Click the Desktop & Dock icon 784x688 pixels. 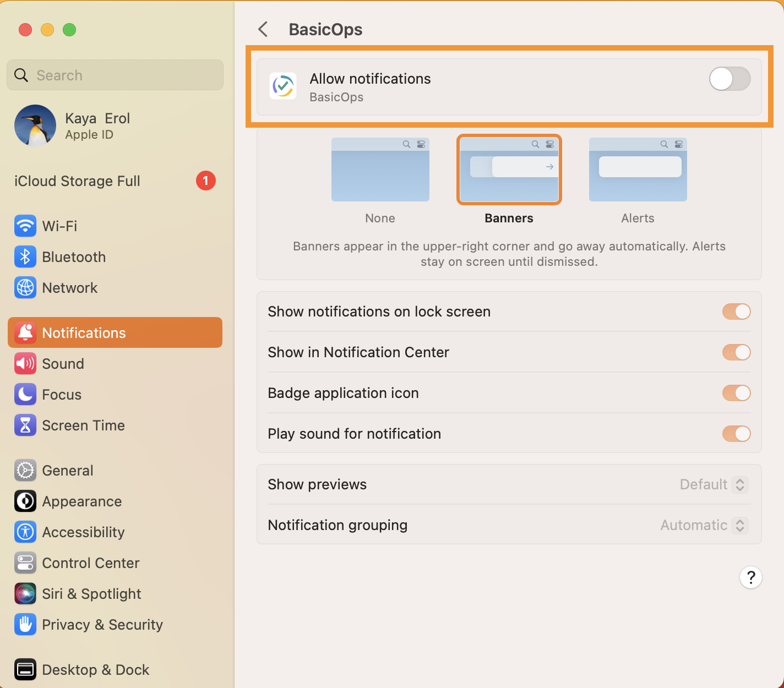[25, 670]
